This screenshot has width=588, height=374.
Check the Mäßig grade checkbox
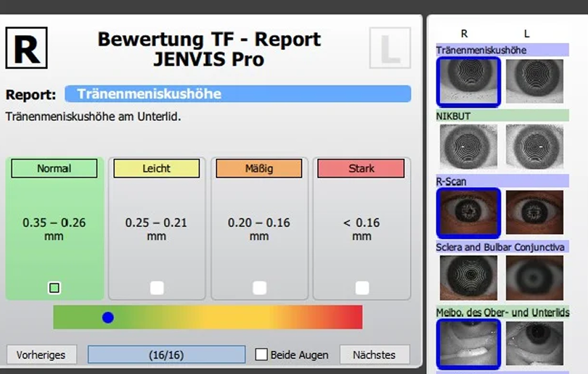(x=260, y=288)
